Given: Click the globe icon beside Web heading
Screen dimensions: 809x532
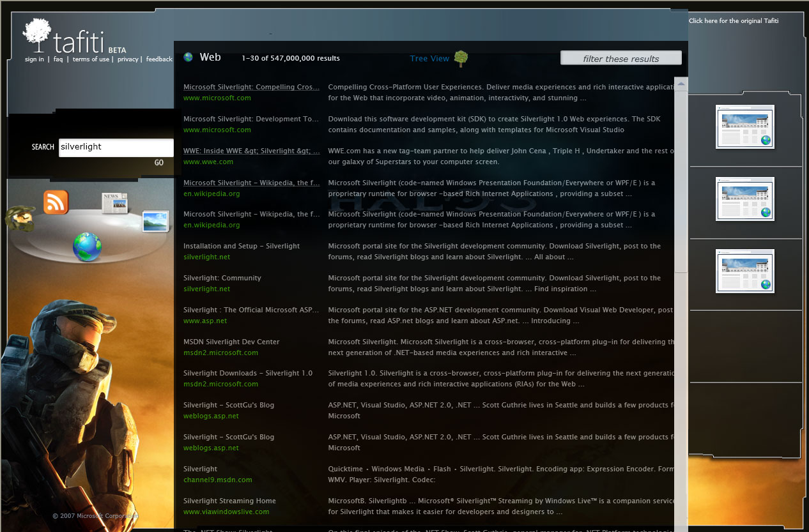Looking at the screenshot, I should (188, 57).
